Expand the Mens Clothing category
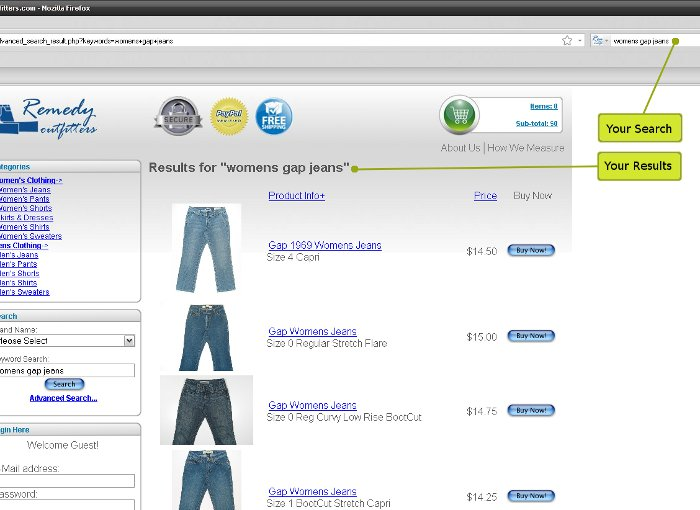Screen dimensions: 700x510 [x=23, y=246]
